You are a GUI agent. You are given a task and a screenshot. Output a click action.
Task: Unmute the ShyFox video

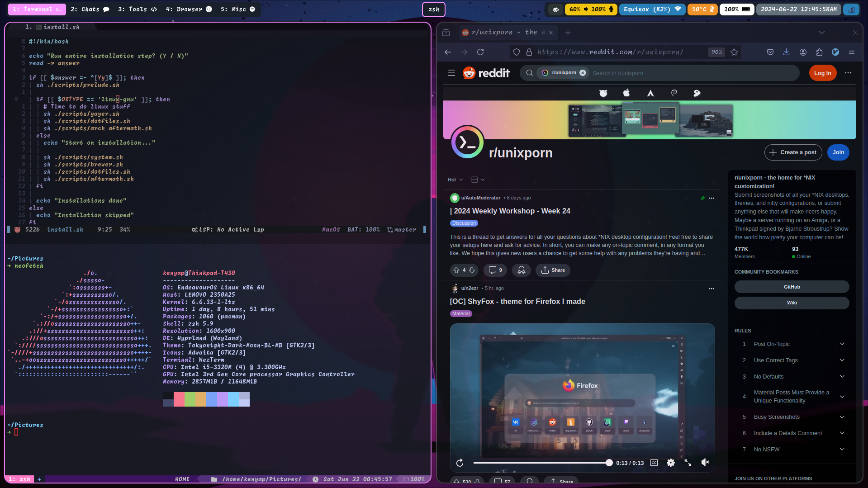(x=705, y=462)
